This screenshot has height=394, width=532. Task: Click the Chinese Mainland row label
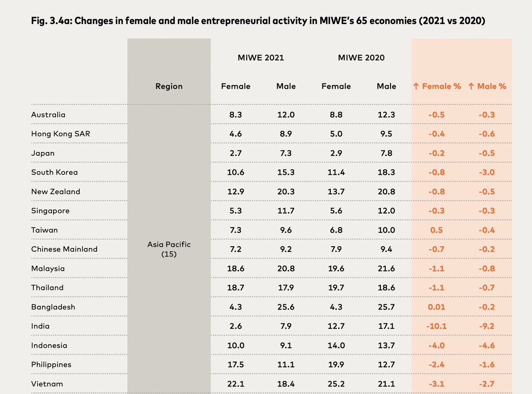click(x=64, y=249)
